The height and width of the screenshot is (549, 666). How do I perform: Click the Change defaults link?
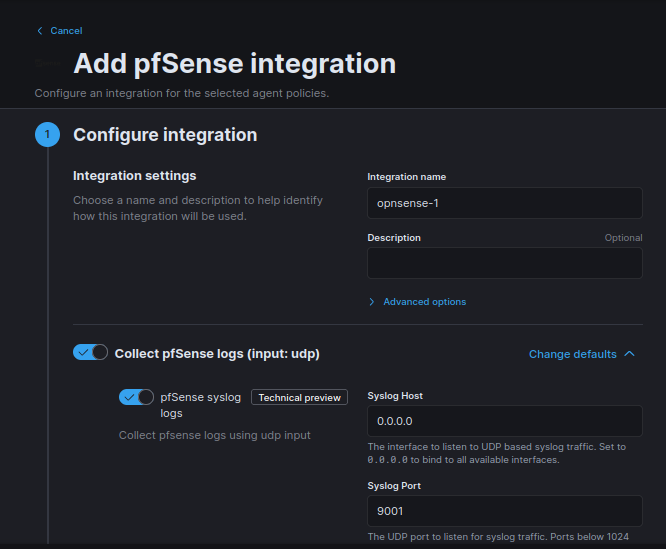572,354
